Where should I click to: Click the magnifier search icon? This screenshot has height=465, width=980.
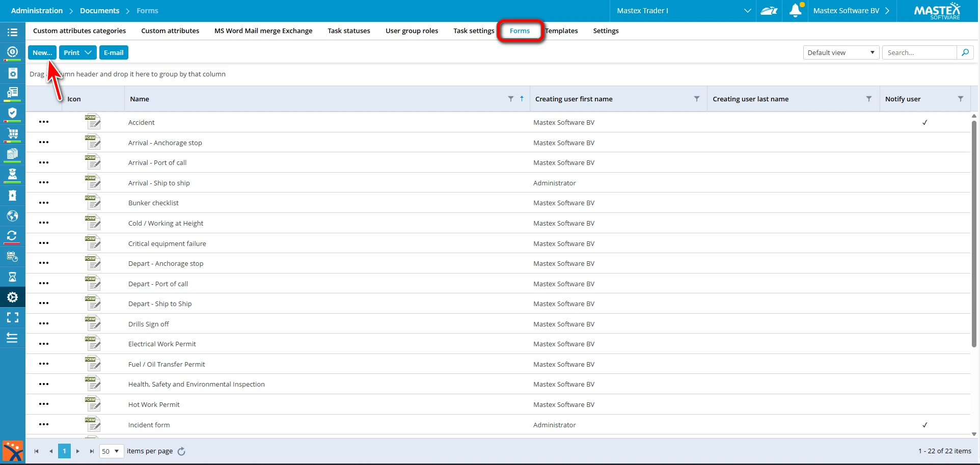[965, 52]
